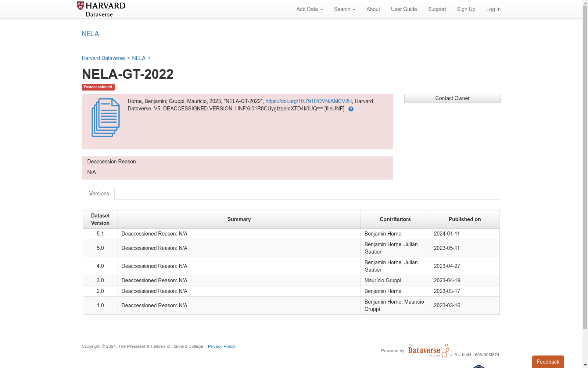This screenshot has height=368, width=588.
Task: Open the Feedback button
Action: tap(548, 362)
